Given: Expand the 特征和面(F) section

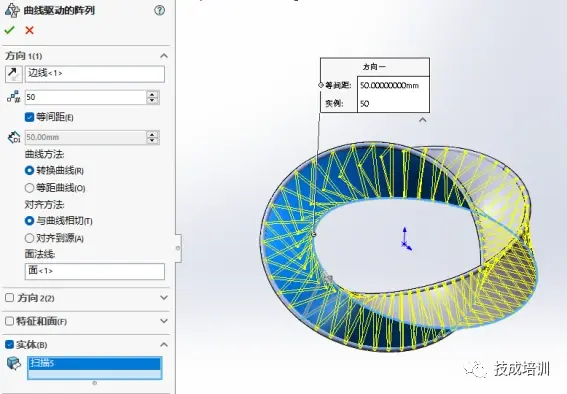Looking at the screenshot, I should coord(164,321).
